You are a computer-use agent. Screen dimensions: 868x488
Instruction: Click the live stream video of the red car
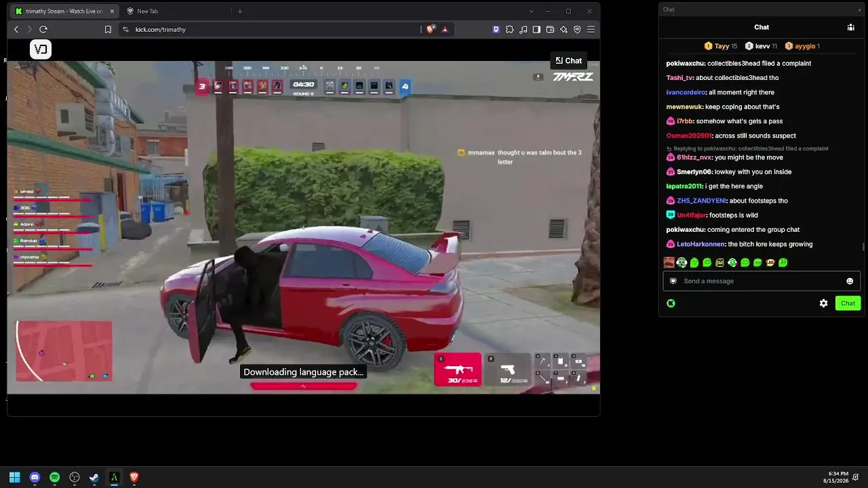303,227
